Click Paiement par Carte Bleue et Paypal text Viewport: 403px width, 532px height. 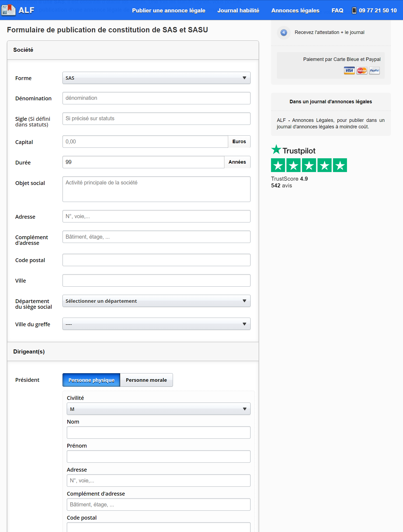pyautogui.click(x=342, y=59)
